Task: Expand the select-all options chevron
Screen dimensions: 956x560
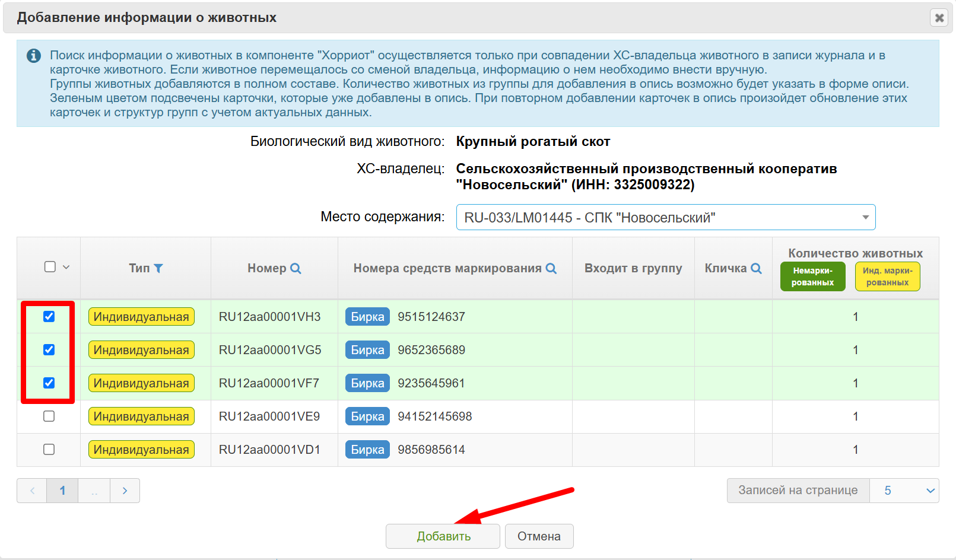Action: tap(66, 267)
